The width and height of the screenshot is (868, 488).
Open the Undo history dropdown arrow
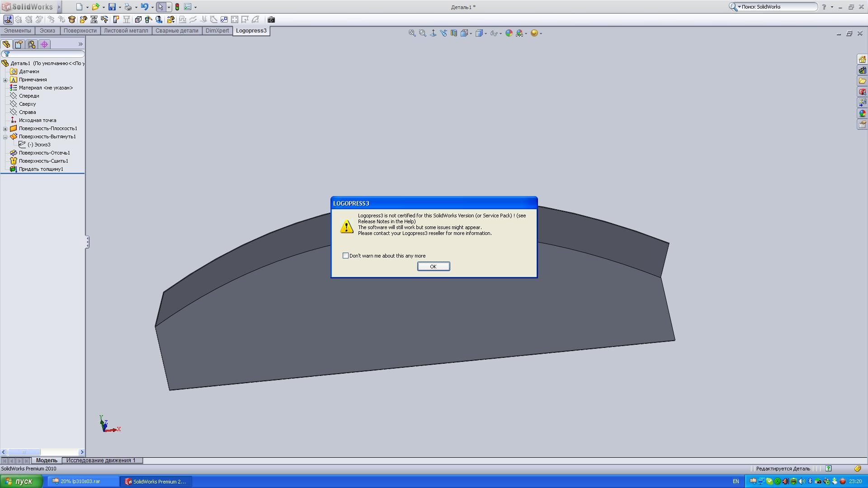(x=152, y=7)
